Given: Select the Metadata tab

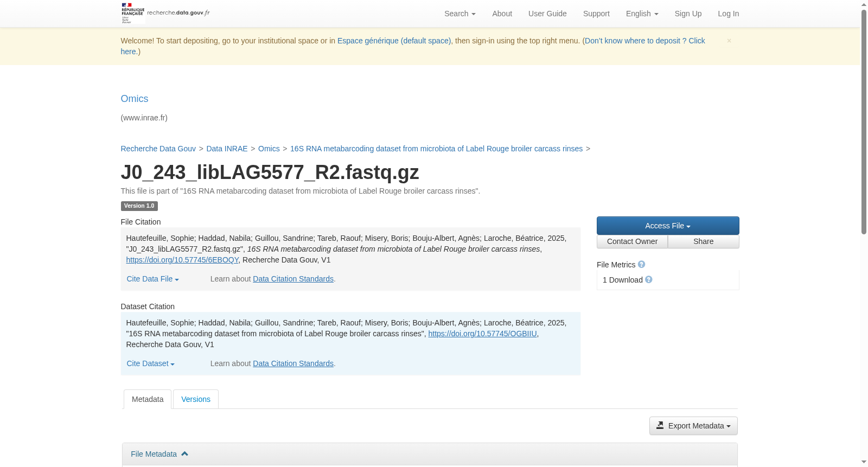Looking at the screenshot, I should tap(148, 399).
